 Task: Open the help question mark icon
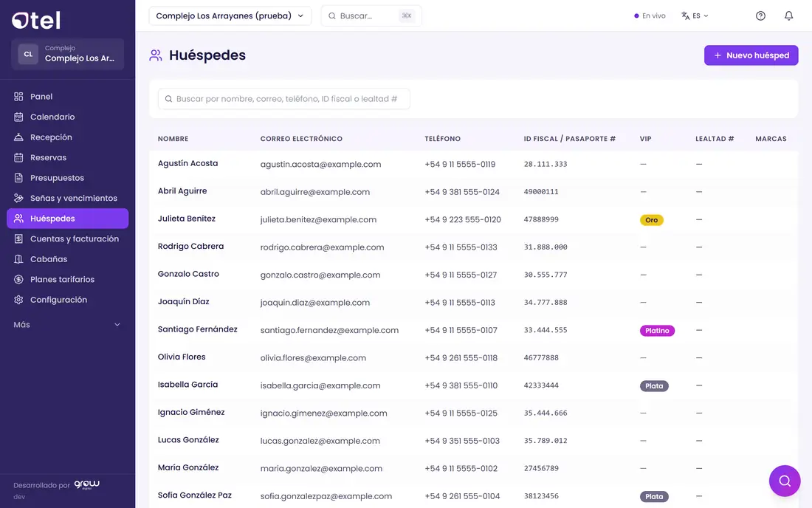coord(760,16)
